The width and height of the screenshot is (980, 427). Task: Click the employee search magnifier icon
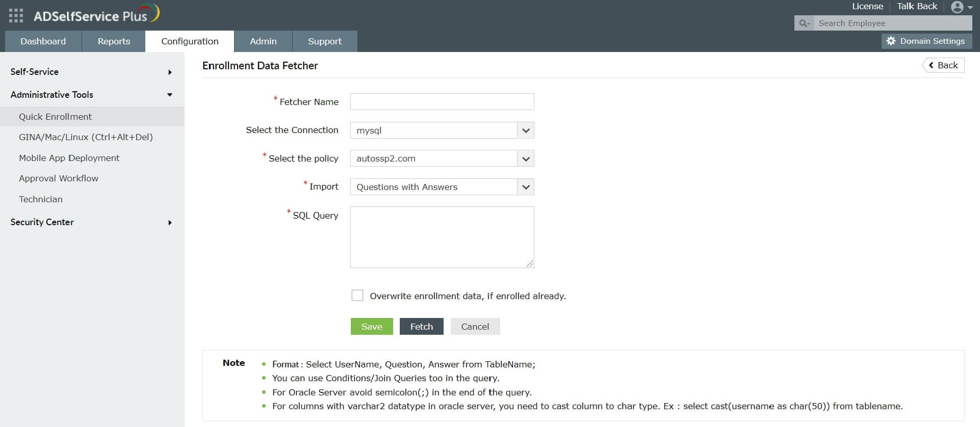(x=804, y=23)
